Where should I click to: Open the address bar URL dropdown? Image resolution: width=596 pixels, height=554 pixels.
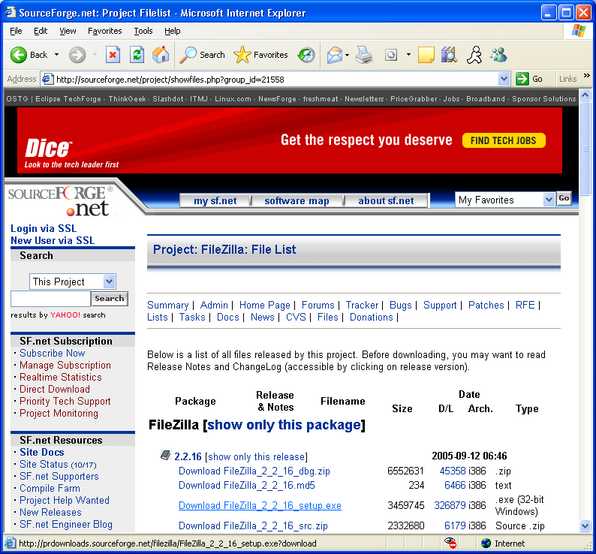tap(503, 79)
